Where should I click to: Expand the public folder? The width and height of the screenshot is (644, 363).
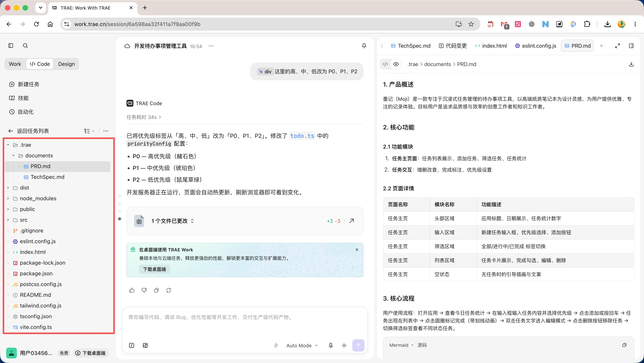pos(8,209)
